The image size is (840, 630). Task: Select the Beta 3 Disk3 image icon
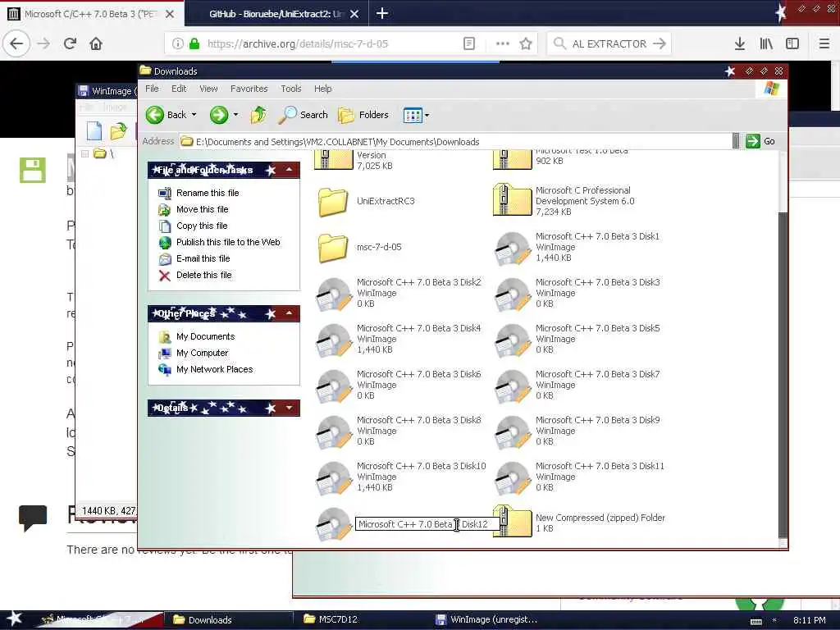coord(512,294)
